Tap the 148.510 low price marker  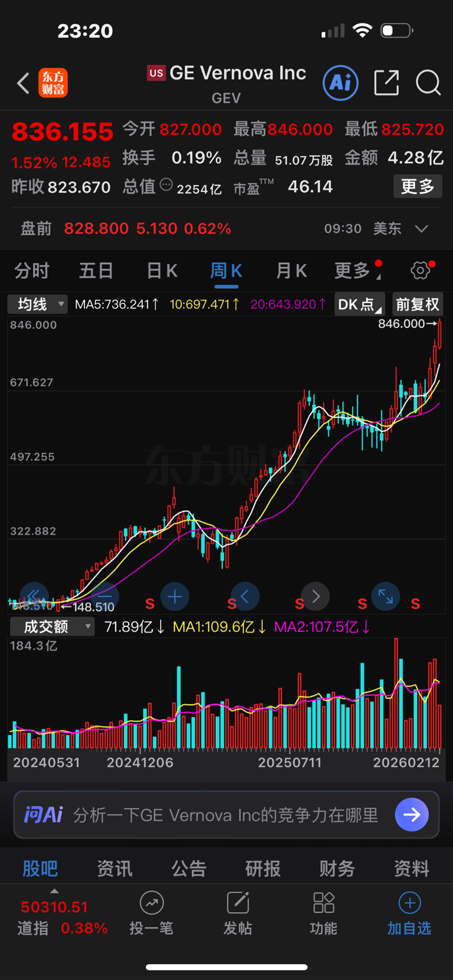[x=87, y=607]
